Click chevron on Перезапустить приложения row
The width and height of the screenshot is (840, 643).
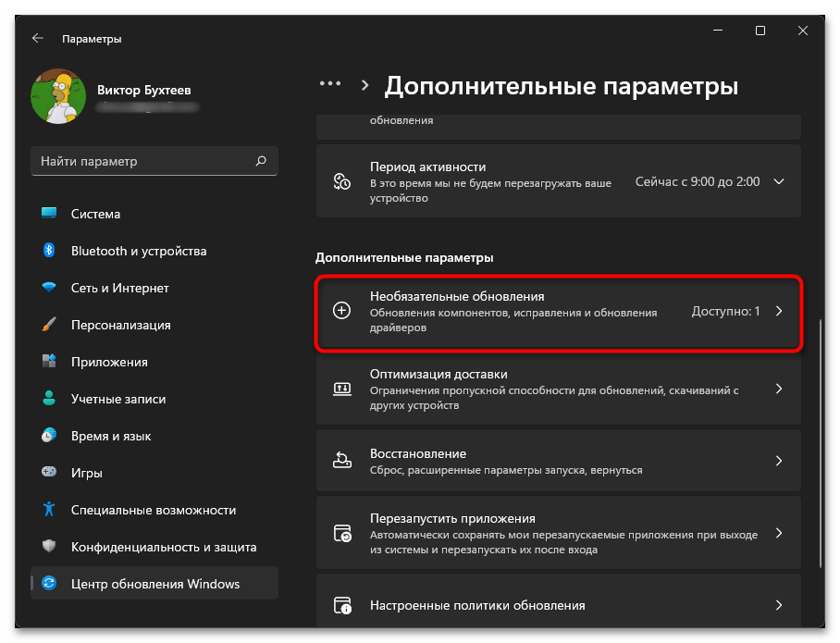click(780, 533)
